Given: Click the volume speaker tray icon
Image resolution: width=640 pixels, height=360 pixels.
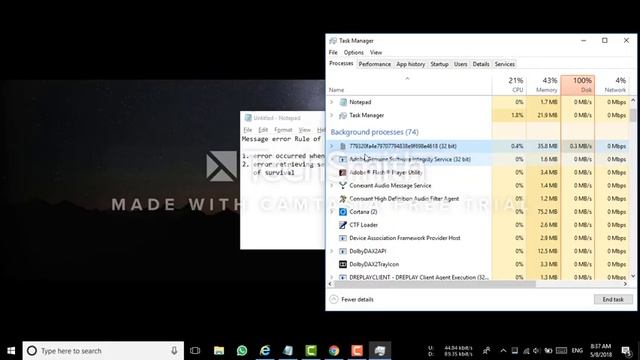Looking at the screenshot, I should click(536, 351).
